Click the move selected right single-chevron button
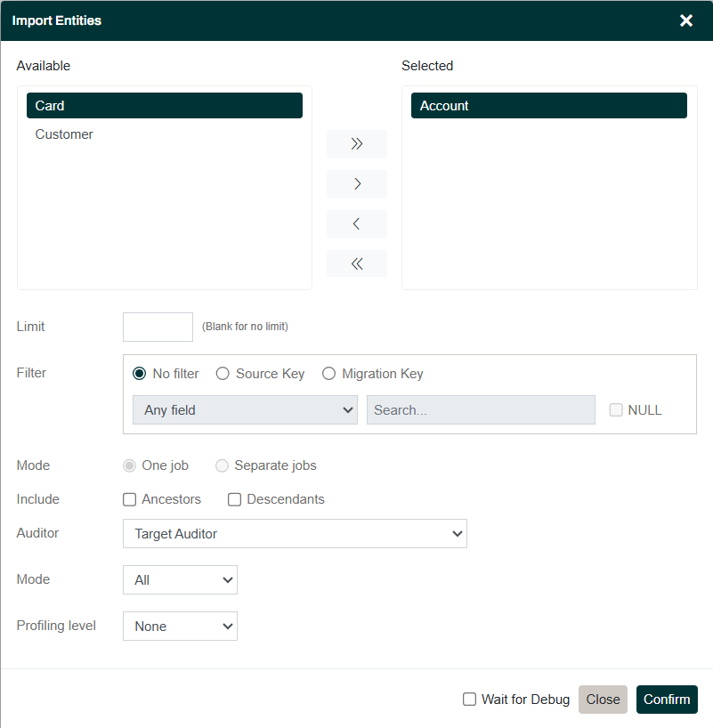 tap(356, 184)
